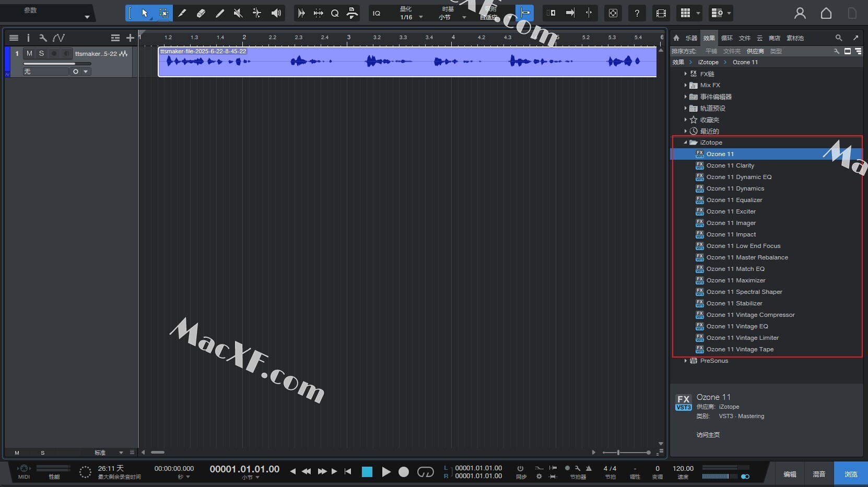Start playback with Play button
Viewport: 868px width, 487px height.
click(x=386, y=472)
